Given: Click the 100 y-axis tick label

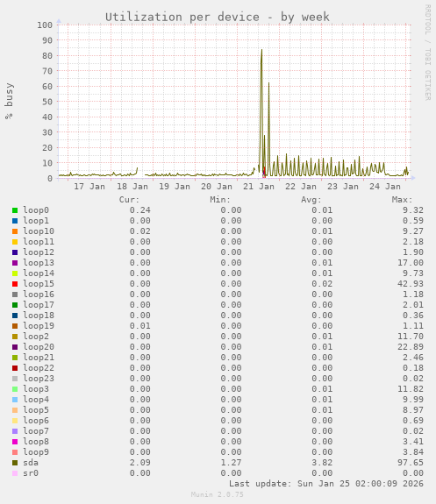Looking at the screenshot, I should pos(45,25).
